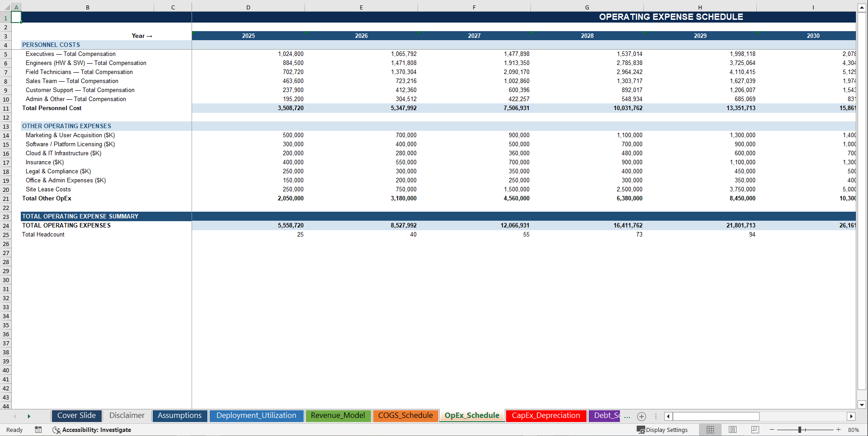The height and width of the screenshot is (436, 868).
Task: Open the Revenue_Model sheet
Action: 338,416
